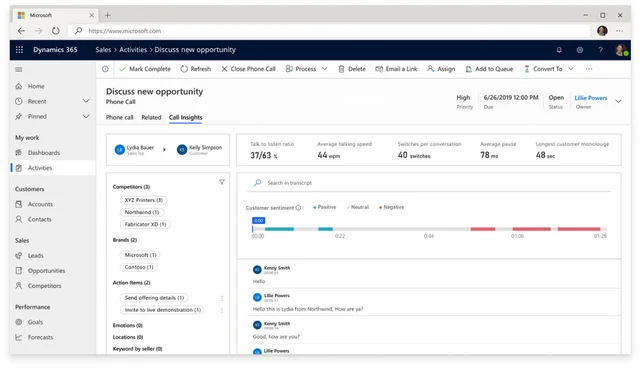Screen dimensions: 640x368
Task: Select Send offering details action item
Action: (154, 298)
